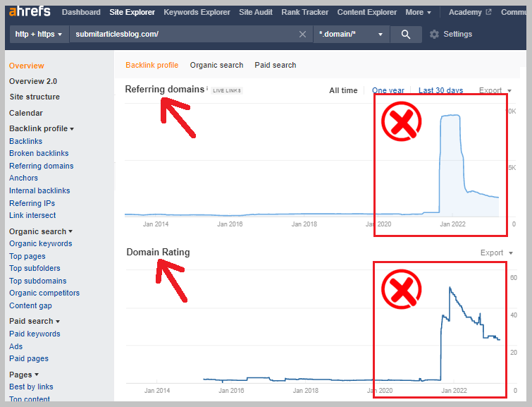Switch to the Backlink profile tab
Viewport: 532px width, 407px height.
152,65
